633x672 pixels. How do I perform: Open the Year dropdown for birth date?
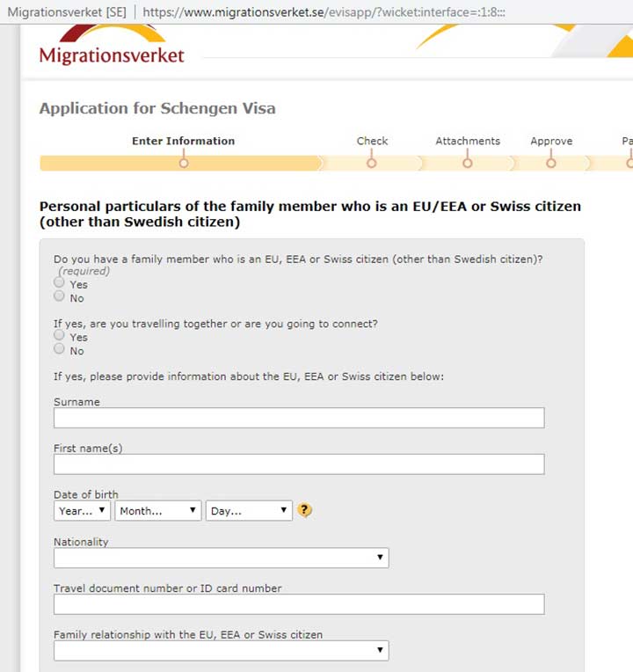pos(83,510)
